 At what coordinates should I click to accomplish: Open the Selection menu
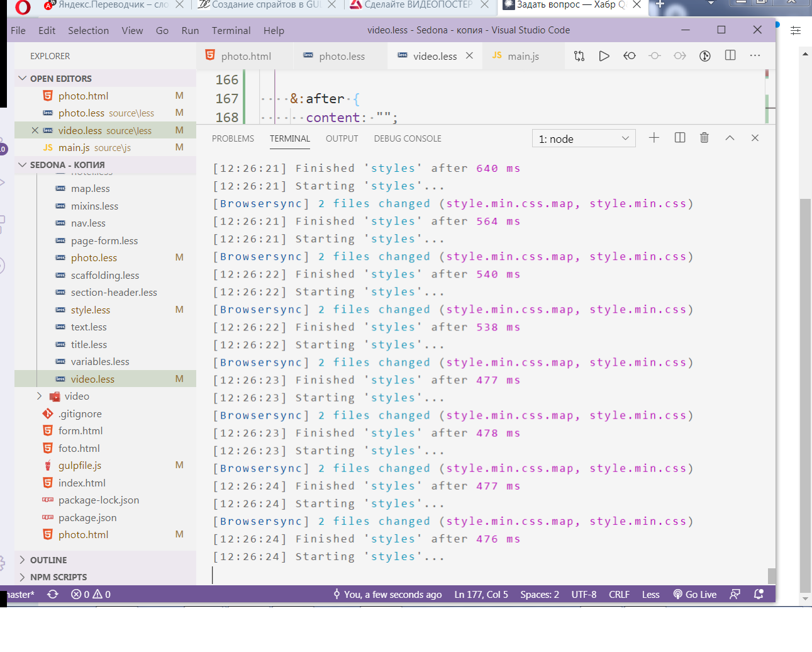(x=88, y=30)
